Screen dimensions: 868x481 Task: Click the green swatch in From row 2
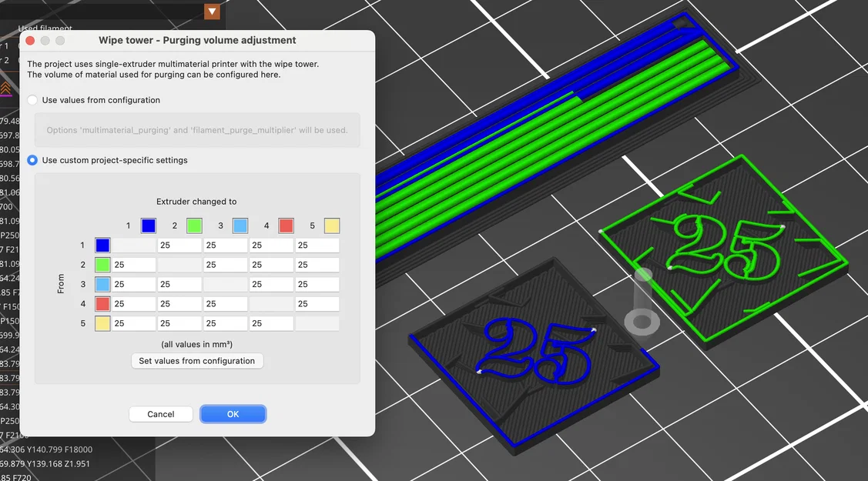coord(102,265)
